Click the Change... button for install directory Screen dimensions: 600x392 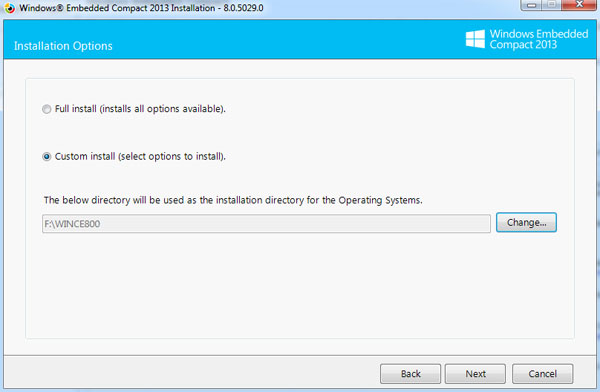526,222
